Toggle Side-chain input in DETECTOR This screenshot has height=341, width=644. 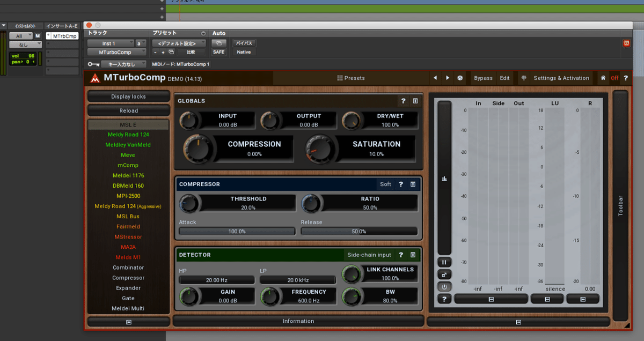(x=369, y=255)
